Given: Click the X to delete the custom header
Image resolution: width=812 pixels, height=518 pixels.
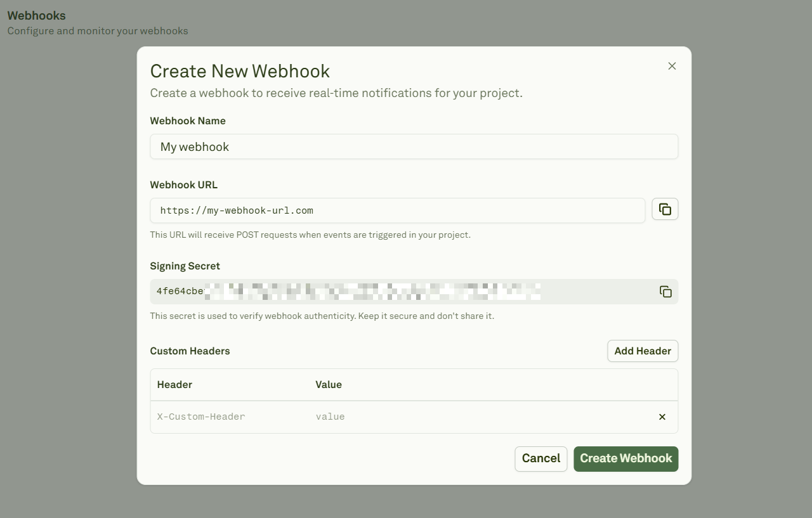Looking at the screenshot, I should click(x=662, y=417).
